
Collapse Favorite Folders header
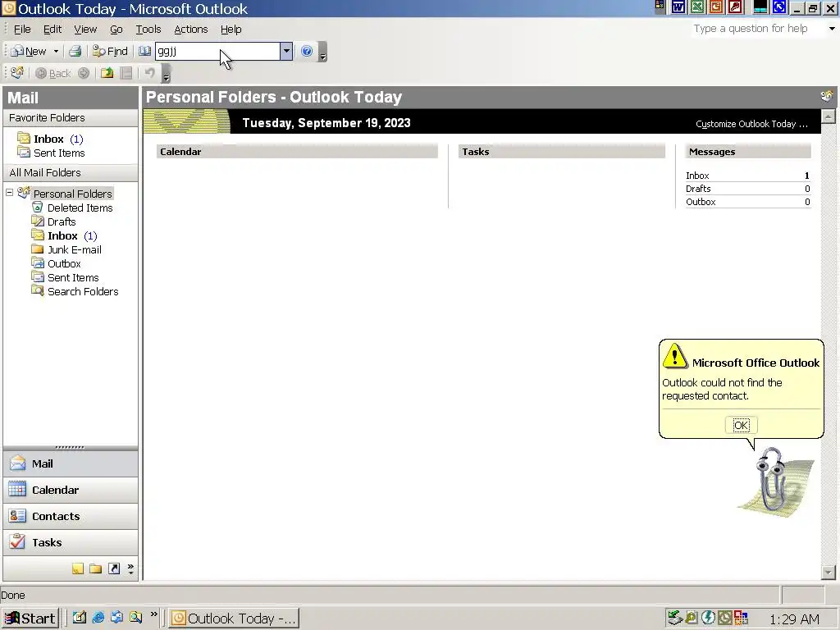click(71, 118)
